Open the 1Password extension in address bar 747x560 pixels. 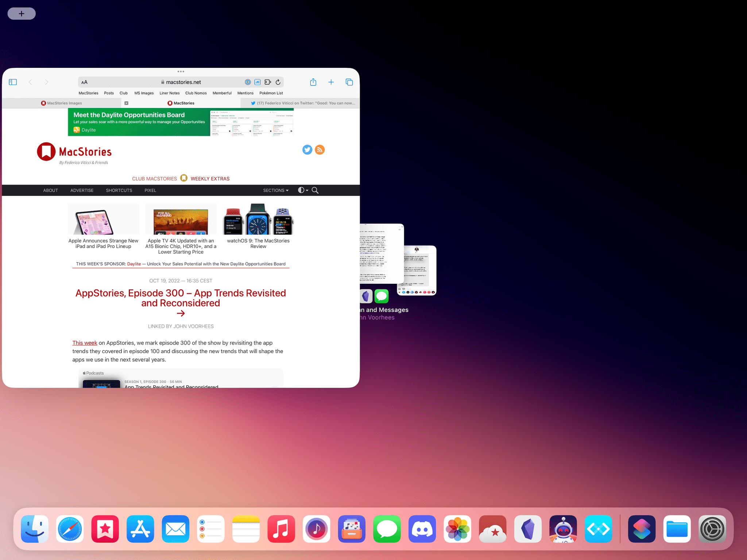click(x=248, y=82)
